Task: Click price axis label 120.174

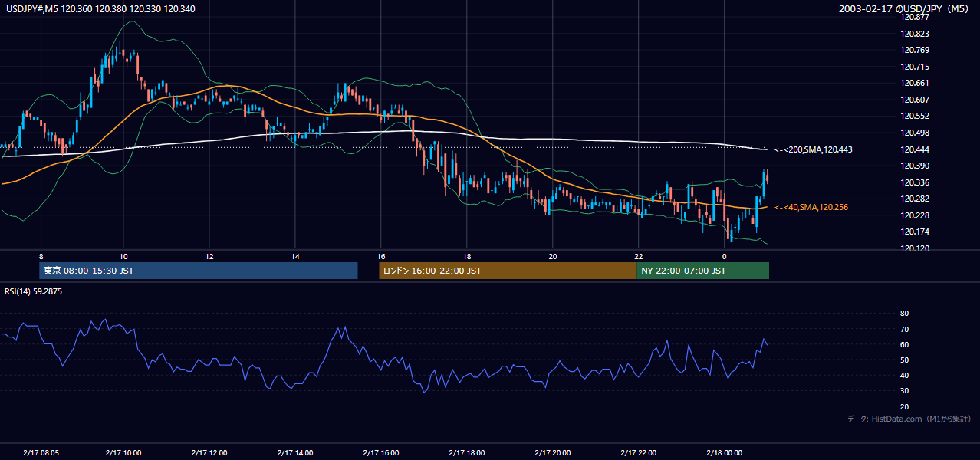Action: coord(915,232)
